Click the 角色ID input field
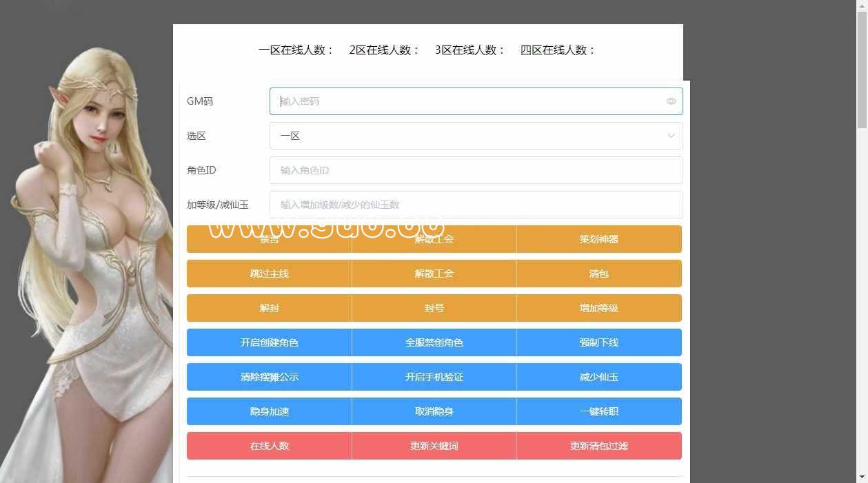This screenshot has height=483, width=868. tap(476, 170)
